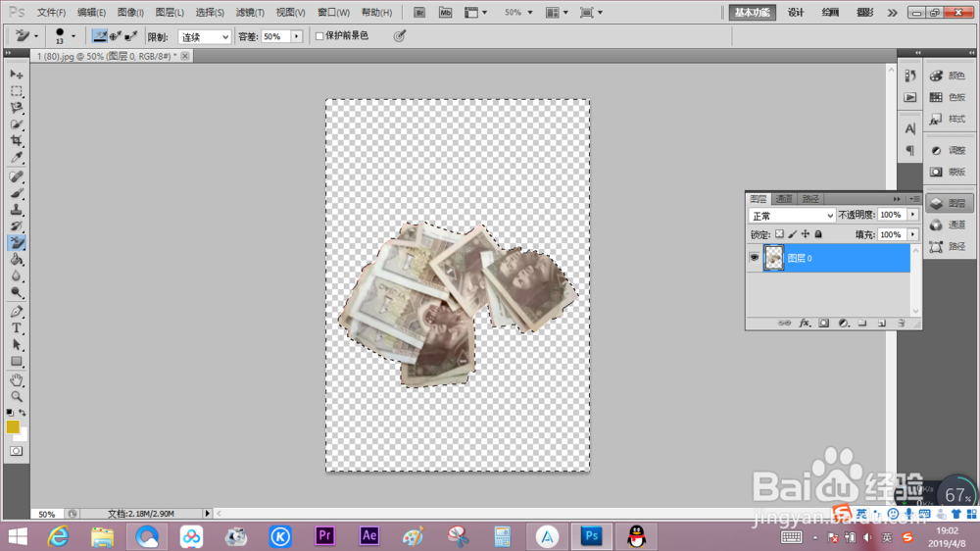Toggle lock image pixels brush icon
The image size is (980, 551).
click(793, 234)
